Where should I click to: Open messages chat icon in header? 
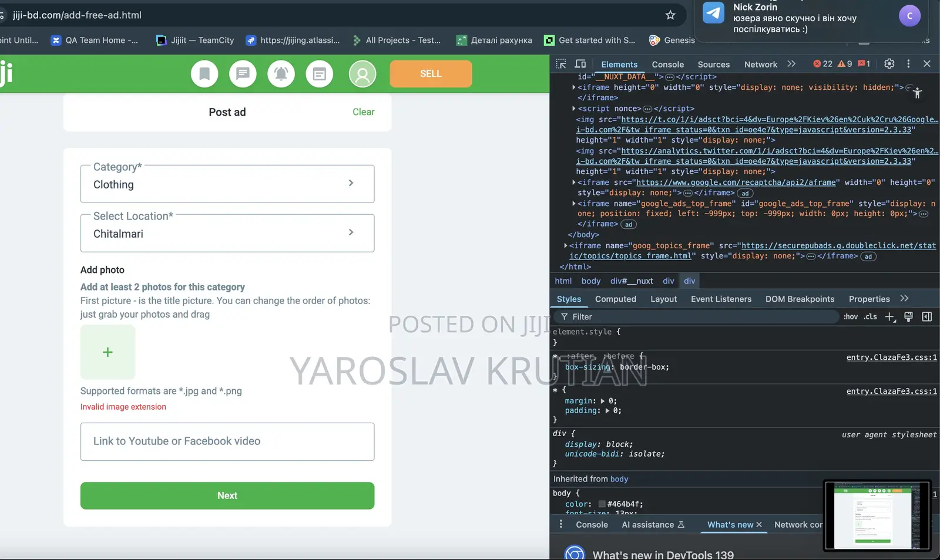click(243, 74)
